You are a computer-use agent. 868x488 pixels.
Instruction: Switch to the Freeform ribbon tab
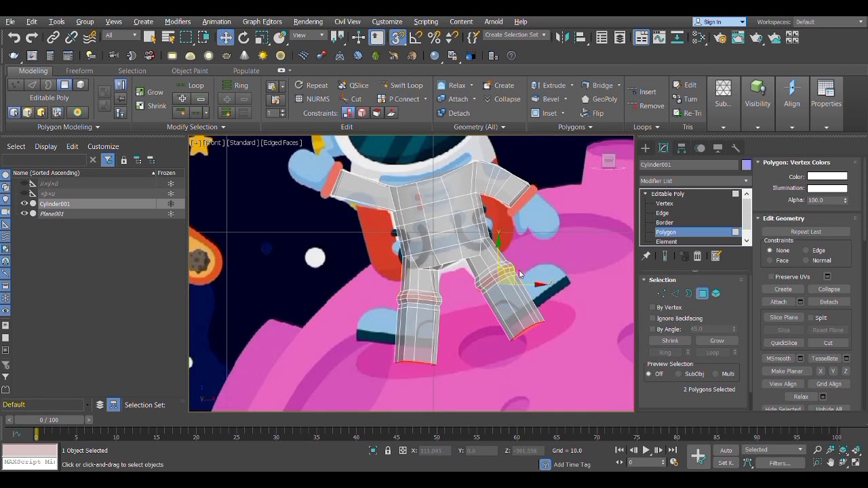[79, 70]
